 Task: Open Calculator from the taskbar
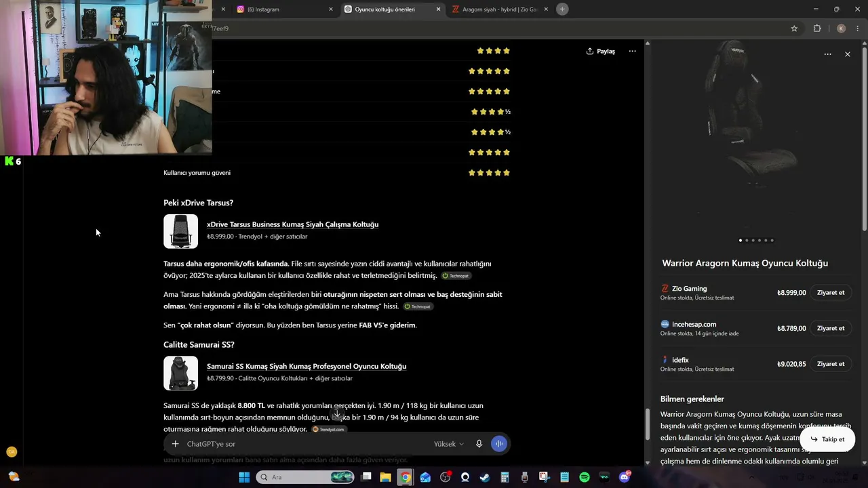tap(505, 477)
